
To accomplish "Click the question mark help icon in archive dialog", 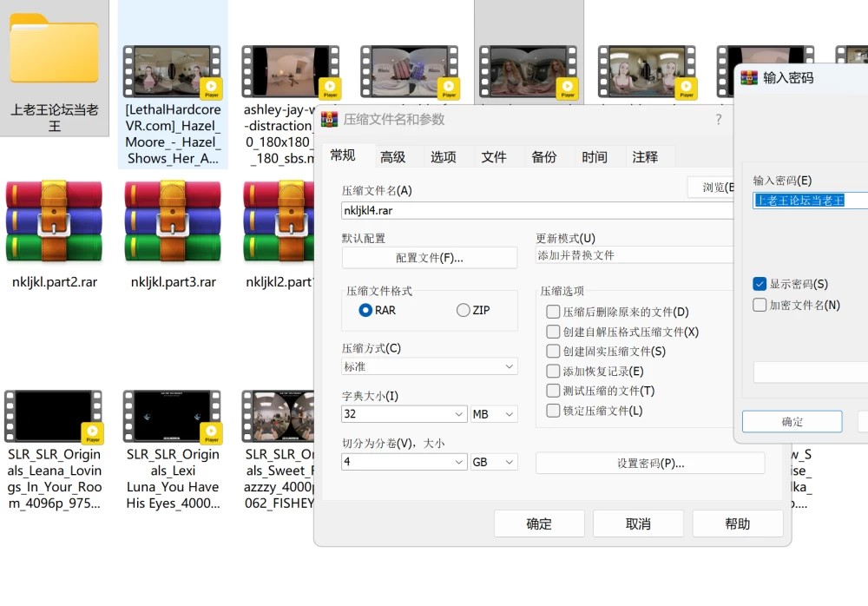I will click(x=719, y=120).
